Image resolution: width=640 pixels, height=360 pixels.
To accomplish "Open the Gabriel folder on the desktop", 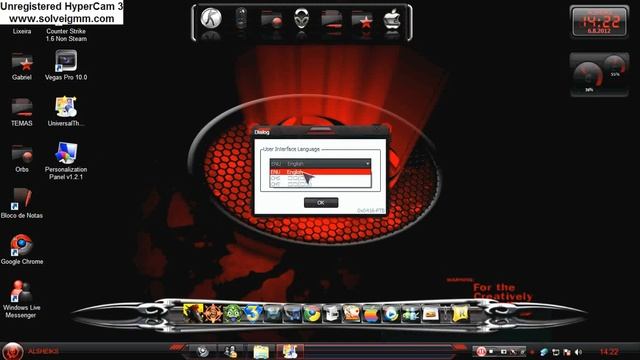I will tap(22, 67).
